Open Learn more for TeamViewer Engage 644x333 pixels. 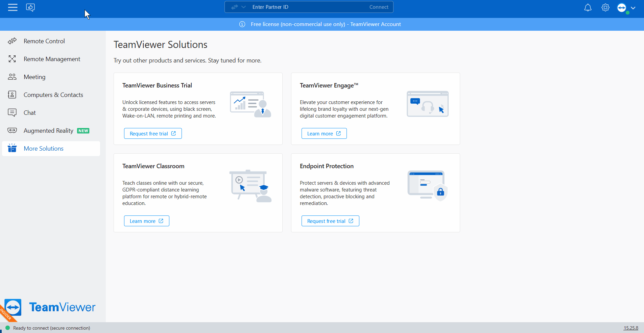click(324, 133)
